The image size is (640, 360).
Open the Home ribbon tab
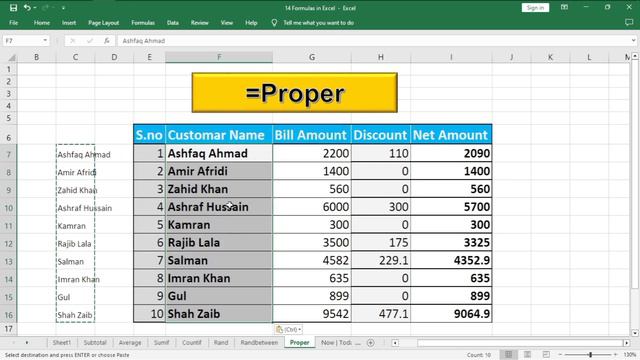(x=42, y=23)
